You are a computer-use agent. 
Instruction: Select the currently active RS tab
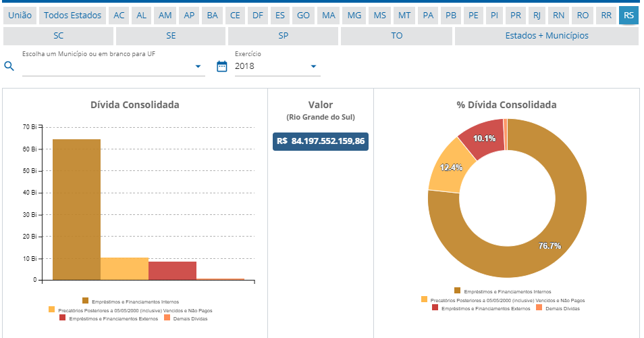tap(628, 16)
